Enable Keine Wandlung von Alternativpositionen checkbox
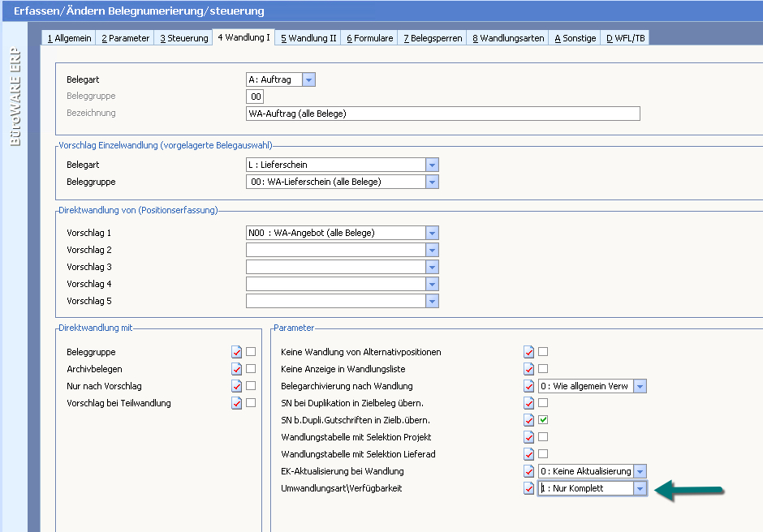Screen dimensions: 763x532 [543, 352]
